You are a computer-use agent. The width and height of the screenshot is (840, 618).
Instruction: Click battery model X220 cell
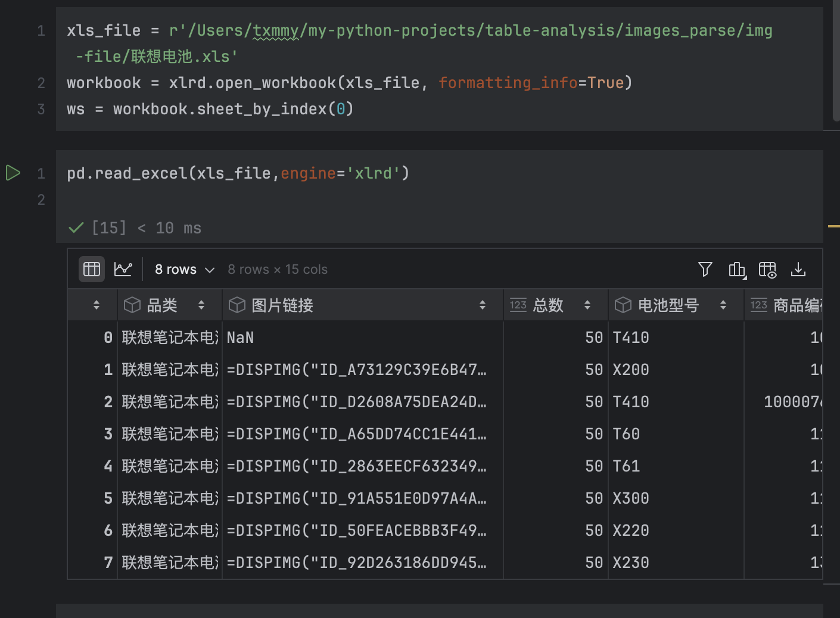(676, 530)
